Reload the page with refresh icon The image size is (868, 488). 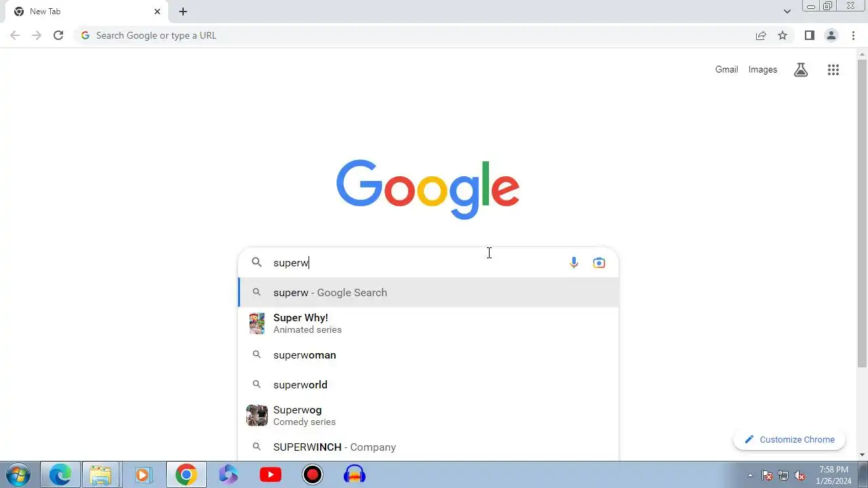coord(58,35)
